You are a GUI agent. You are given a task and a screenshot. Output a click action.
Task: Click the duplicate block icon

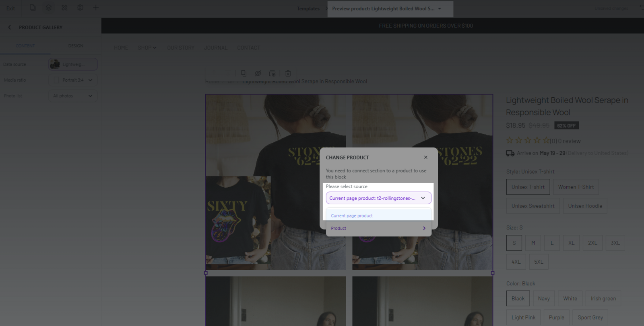click(244, 73)
